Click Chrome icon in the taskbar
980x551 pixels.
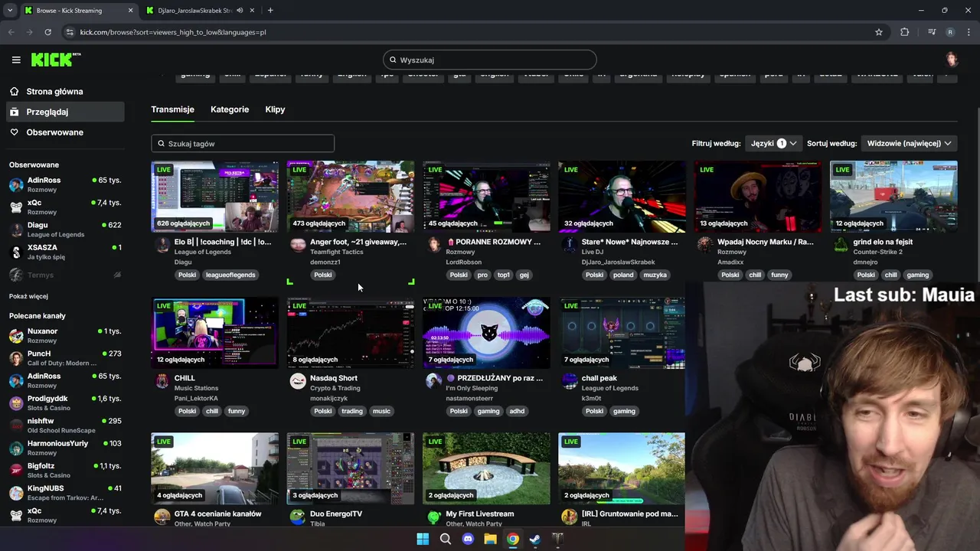pyautogui.click(x=513, y=540)
